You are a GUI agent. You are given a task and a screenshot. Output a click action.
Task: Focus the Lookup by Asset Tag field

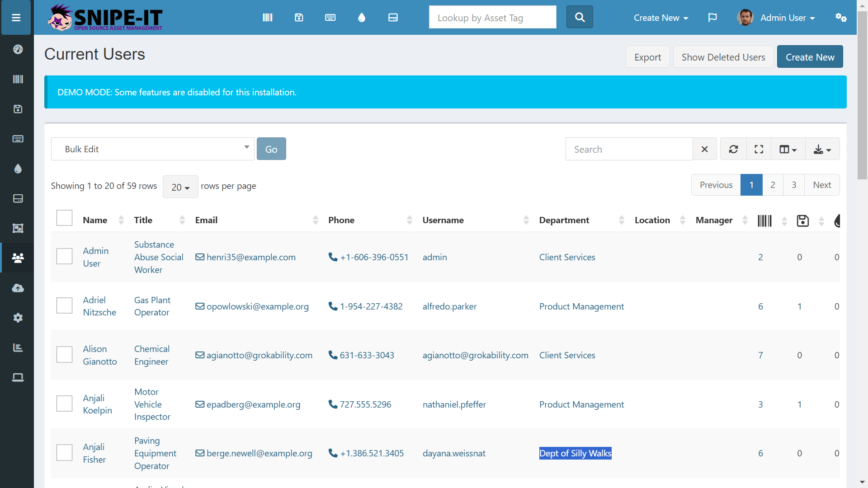point(492,17)
